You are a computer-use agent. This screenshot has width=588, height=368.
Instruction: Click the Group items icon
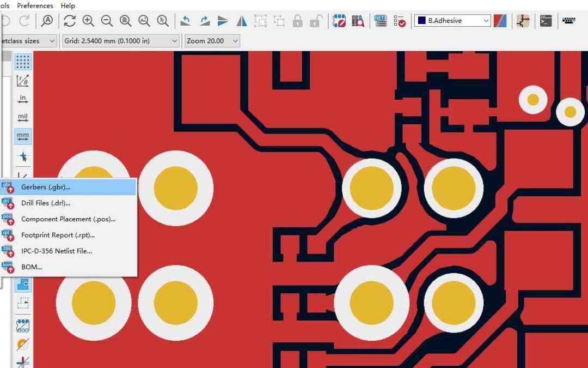(260, 21)
